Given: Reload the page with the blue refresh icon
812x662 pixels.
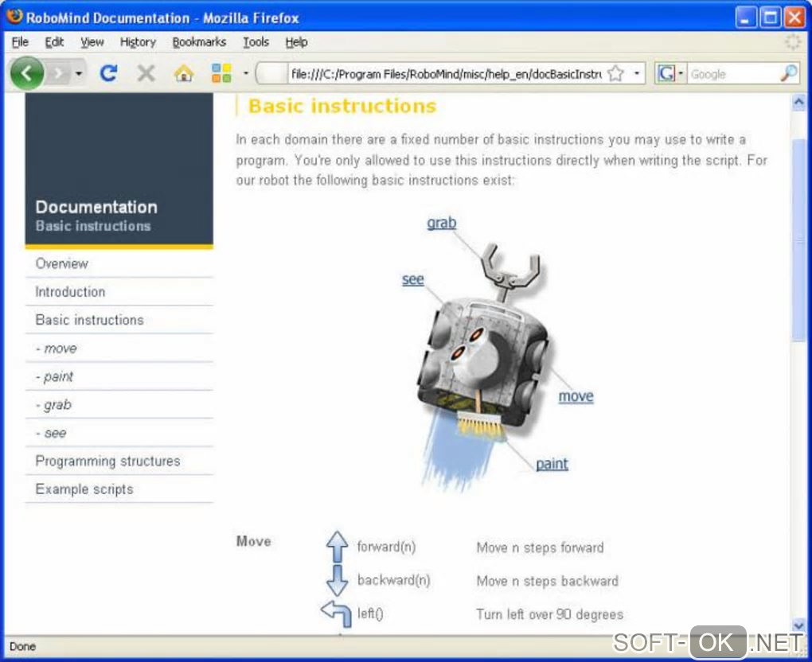Looking at the screenshot, I should (109, 73).
